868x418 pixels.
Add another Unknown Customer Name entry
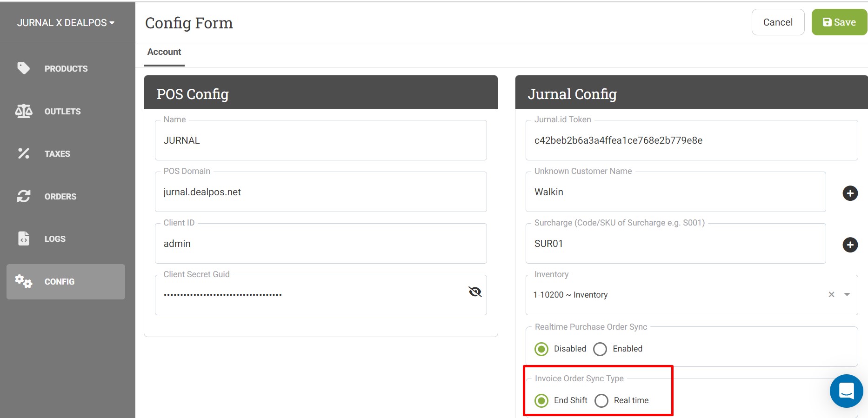pos(850,193)
